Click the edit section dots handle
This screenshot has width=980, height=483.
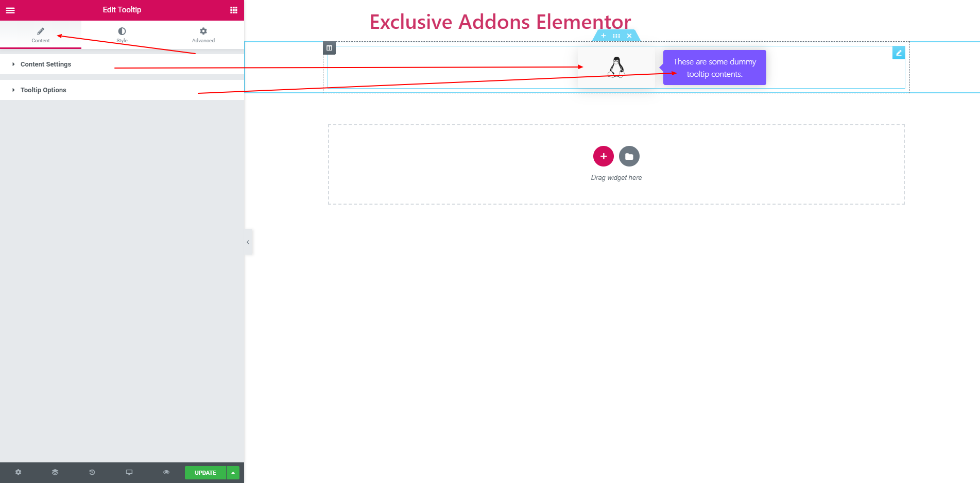pos(616,36)
